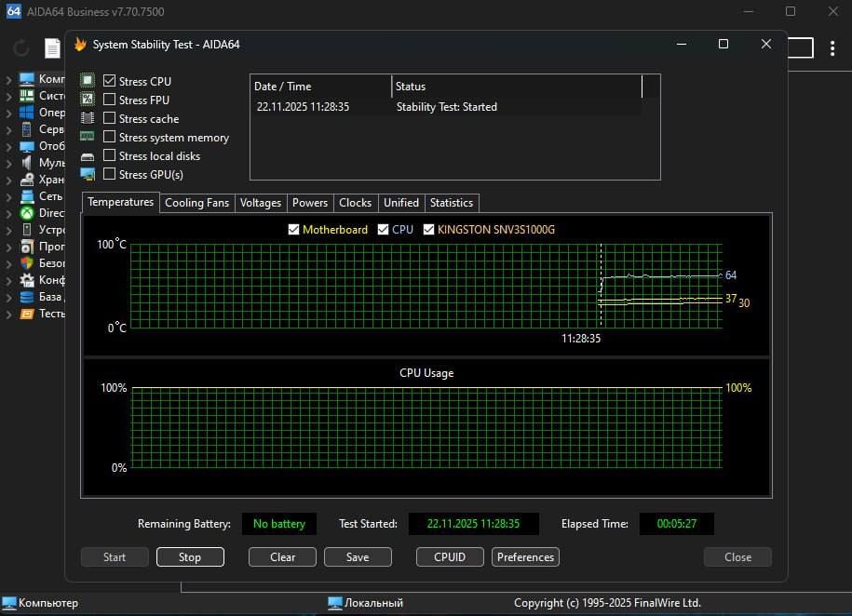Image resolution: width=852 pixels, height=616 pixels.
Task: Enable the Stress cache checkbox
Action: (109, 118)
